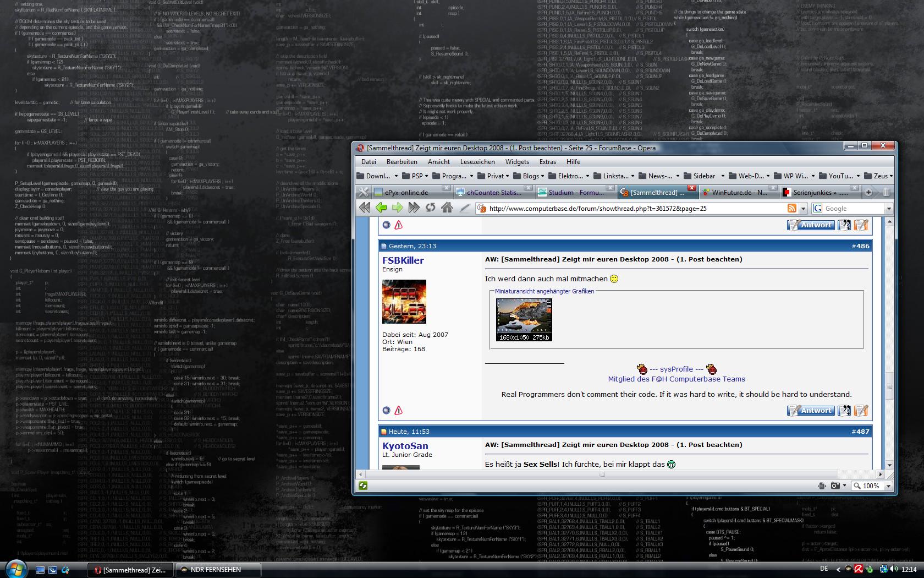Click the quick-reply icon on post #486
Image resolution: width=924 pixels, height=578 pixels.
point(861,411)
